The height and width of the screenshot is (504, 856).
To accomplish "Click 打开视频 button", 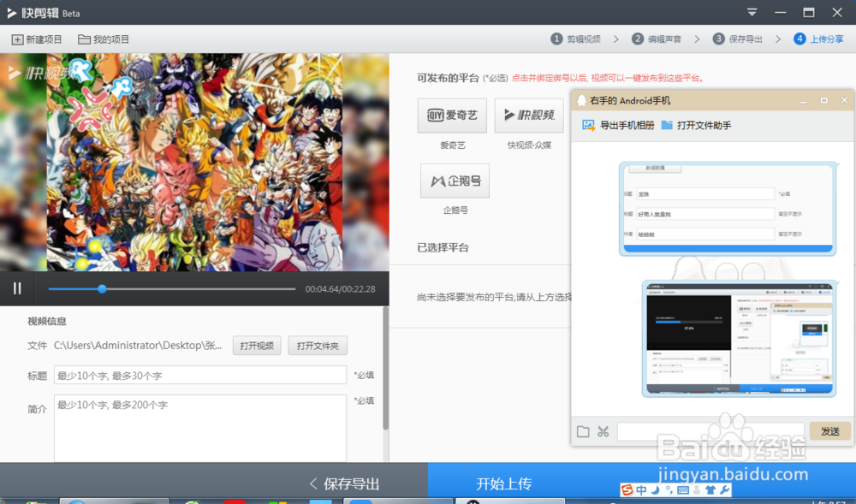I will coord(257,346).
